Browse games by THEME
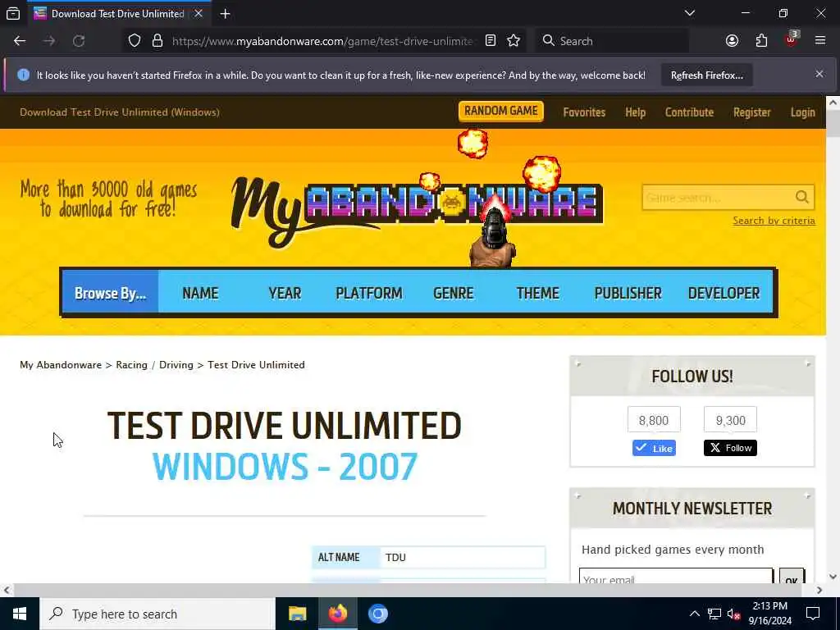Screen dimensions: 840x630 [x=537, y=293]
